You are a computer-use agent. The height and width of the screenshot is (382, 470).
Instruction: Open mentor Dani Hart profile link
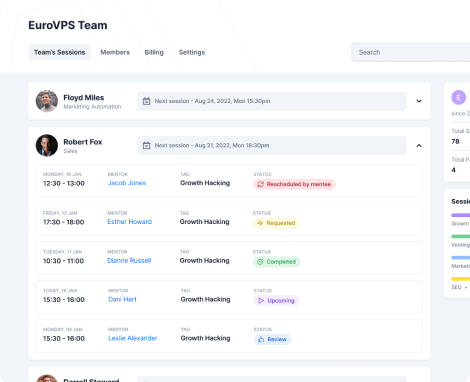[x=122, y=299]
